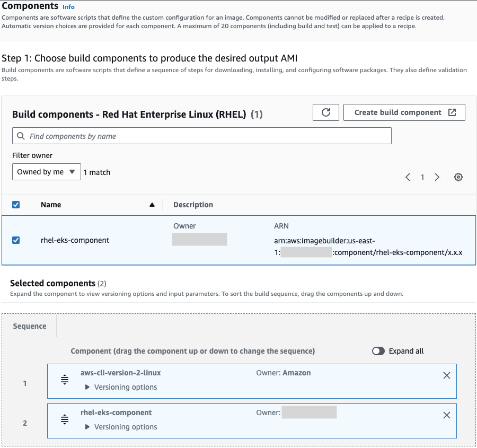This screenshot has width=477, height=448.
Task: Open the Owned by me filter dropdown
Action: click(46, 171)
